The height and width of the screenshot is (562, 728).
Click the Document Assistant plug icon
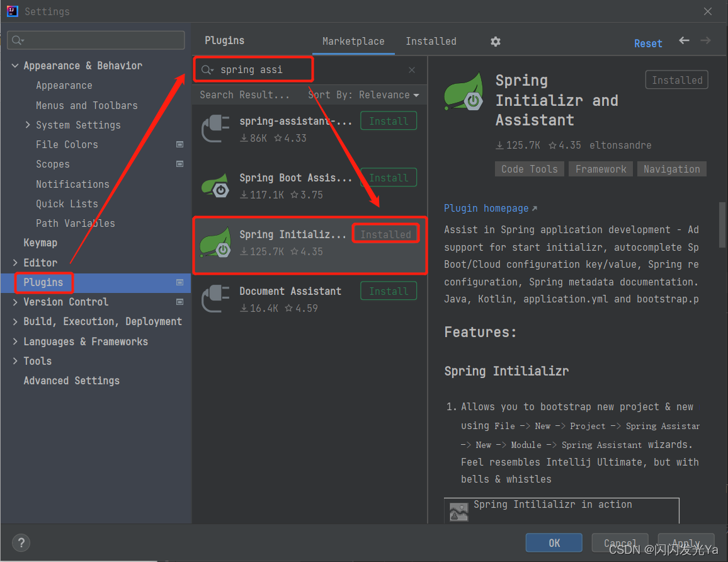215,299
